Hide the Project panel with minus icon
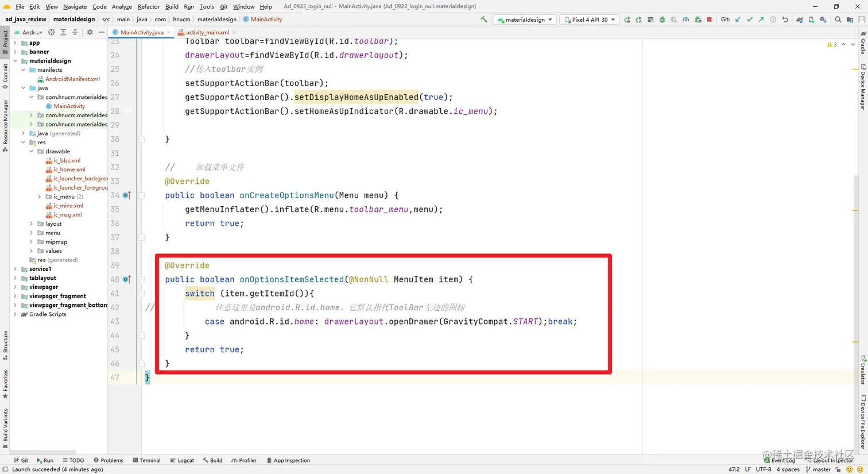The image size is (868, 474). 101,32
